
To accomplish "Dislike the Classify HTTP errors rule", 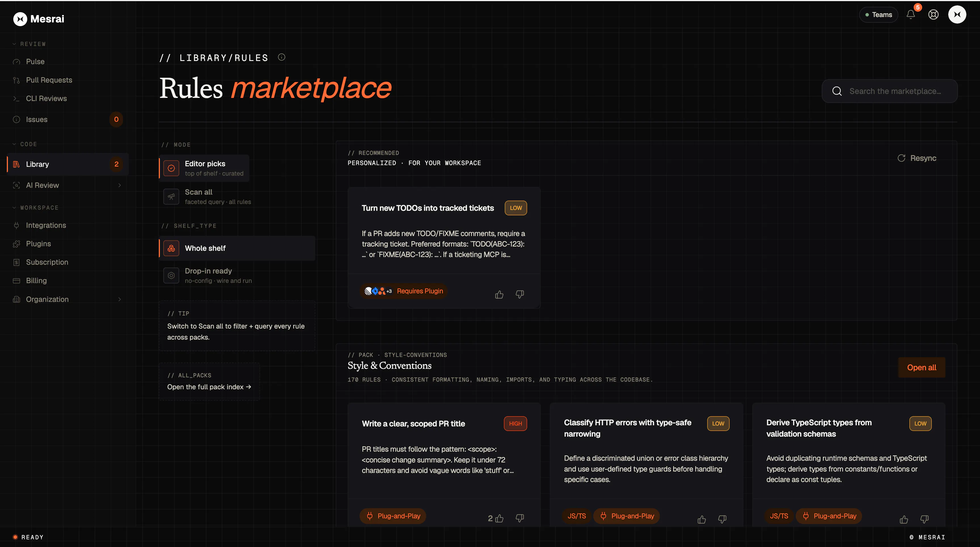I will pos(722,519).
